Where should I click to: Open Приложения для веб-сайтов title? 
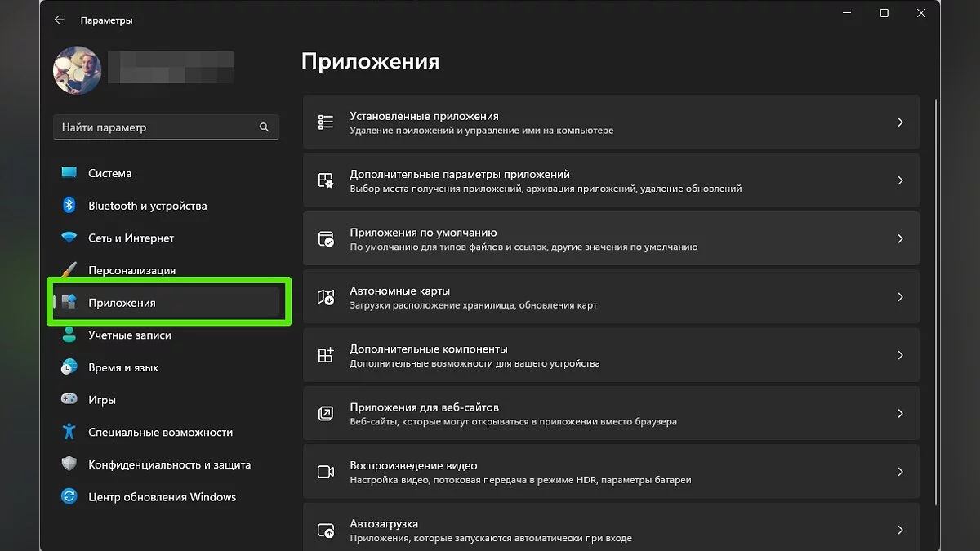[x=424, y=407]
